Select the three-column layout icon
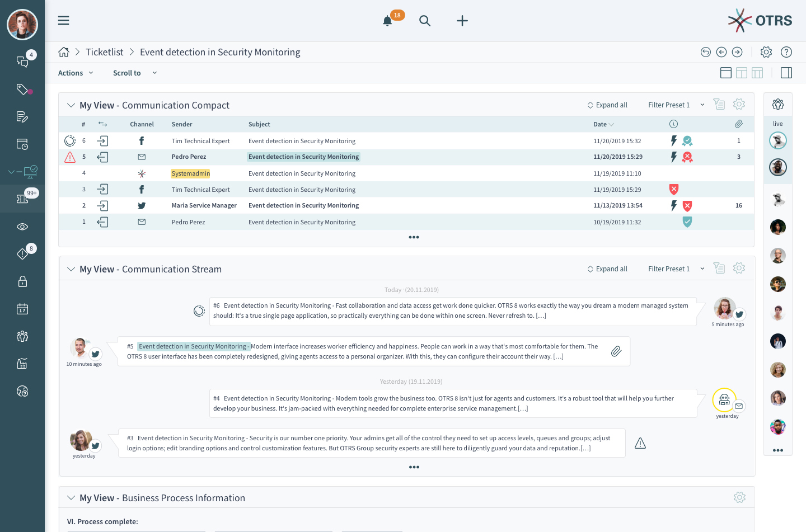 click(x=757, y=73)
